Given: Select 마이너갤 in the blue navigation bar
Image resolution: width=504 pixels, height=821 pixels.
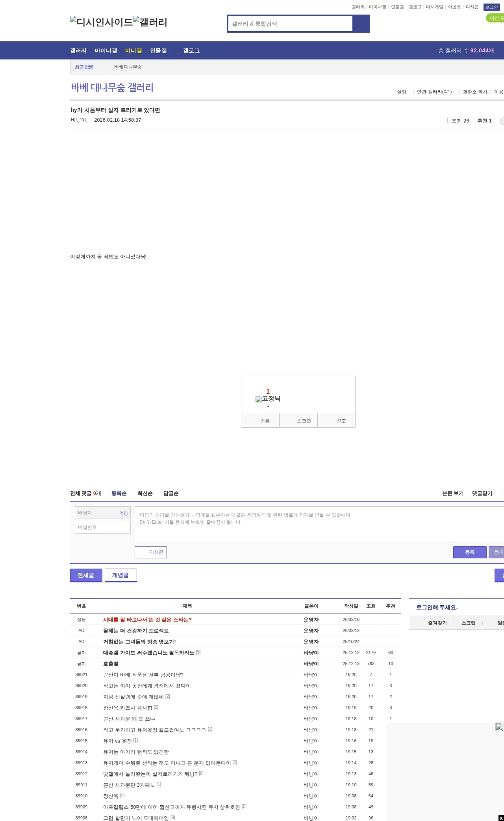Looking at the screenshot, I should [x=106, y=50].
